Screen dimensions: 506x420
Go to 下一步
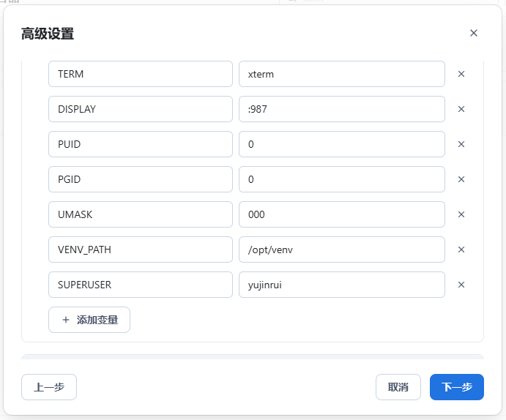456,387
